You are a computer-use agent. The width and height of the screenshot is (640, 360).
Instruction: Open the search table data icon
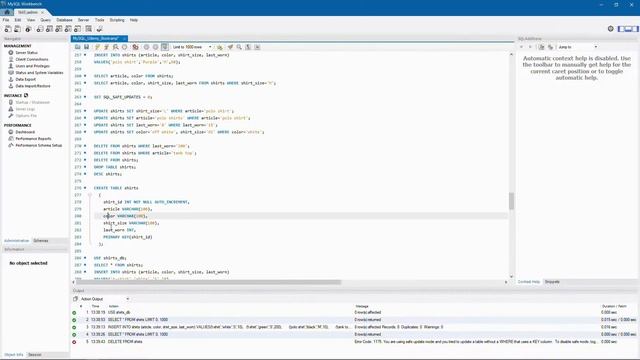89,29
